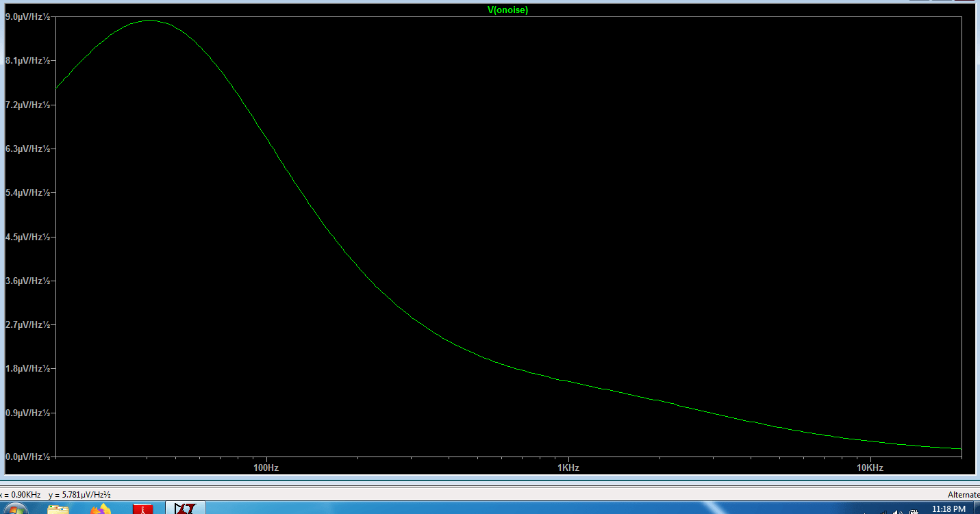
Task: Click the 7.2µV/Hz½ axis label
Action: tap(27, 105)
